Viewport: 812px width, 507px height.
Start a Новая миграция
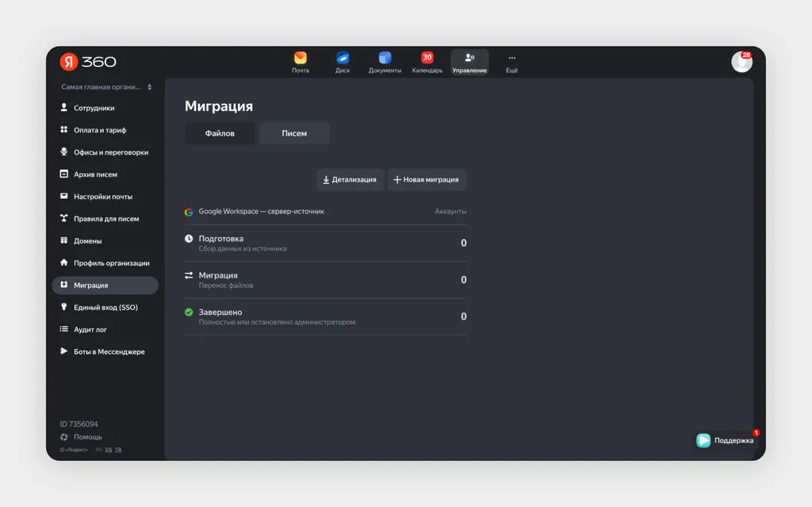427,179
